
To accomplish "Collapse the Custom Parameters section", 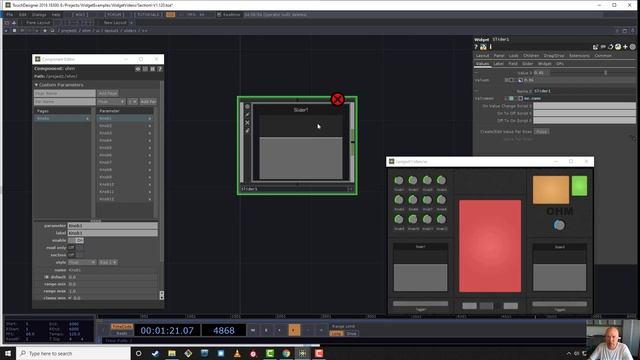I will tap(36, 85).
